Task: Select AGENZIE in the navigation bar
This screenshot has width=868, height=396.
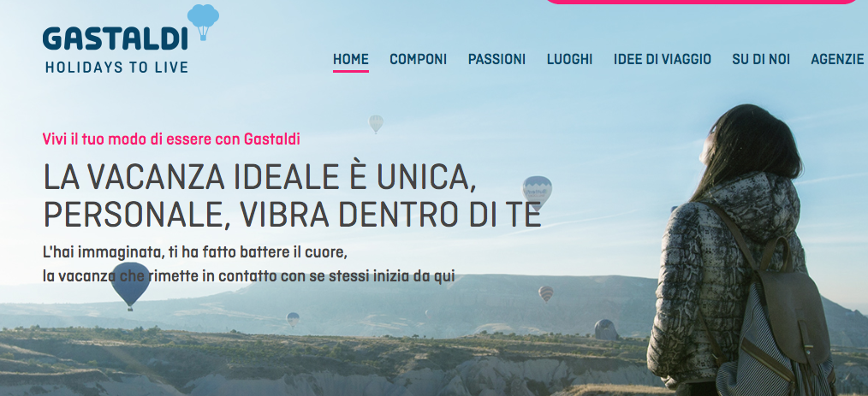Action: pos(837,59)
